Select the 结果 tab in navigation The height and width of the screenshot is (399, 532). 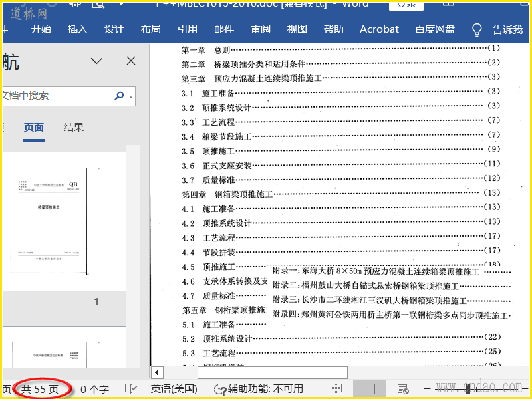(74, 128)
